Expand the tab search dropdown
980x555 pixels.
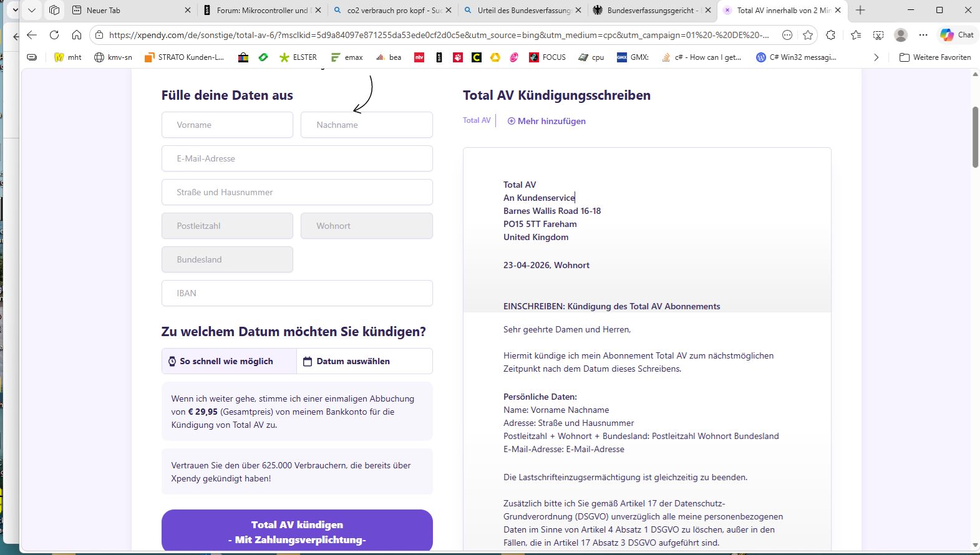(32, 10)
